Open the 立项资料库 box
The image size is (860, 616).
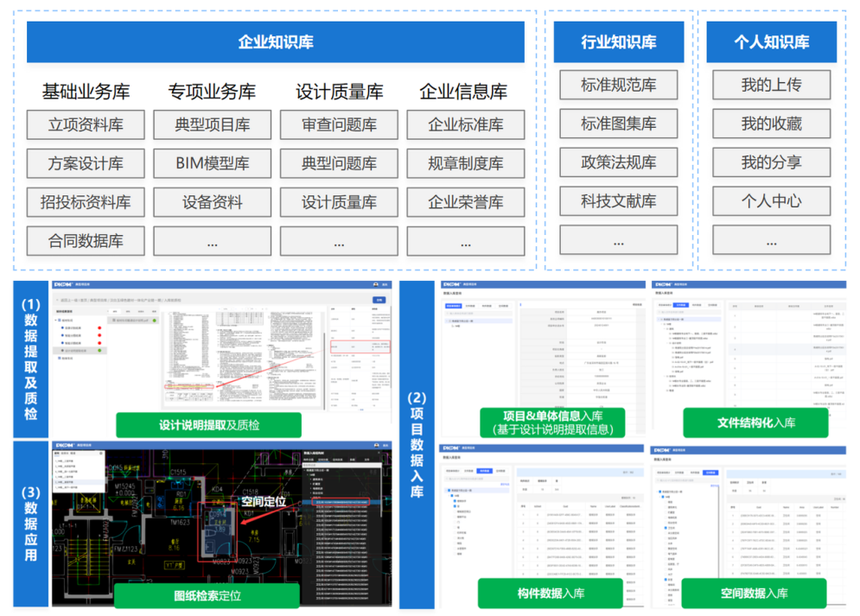pos(86,125)
